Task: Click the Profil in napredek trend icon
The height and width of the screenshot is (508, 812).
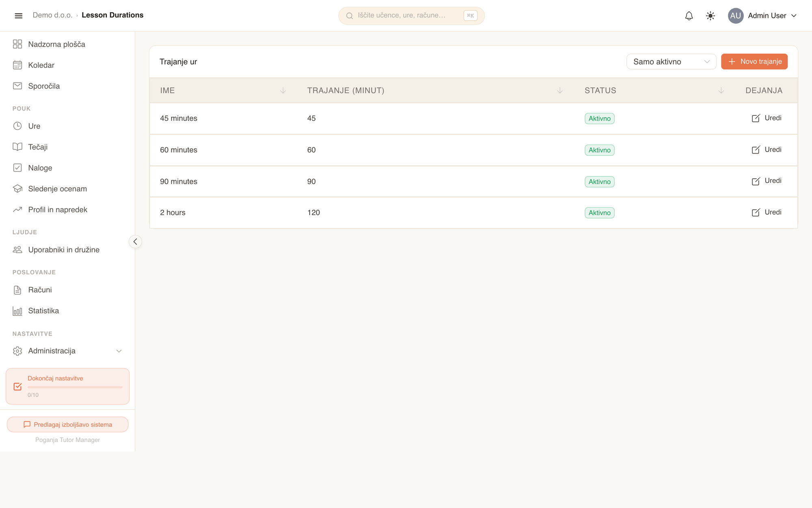Action: coord(17,210)
